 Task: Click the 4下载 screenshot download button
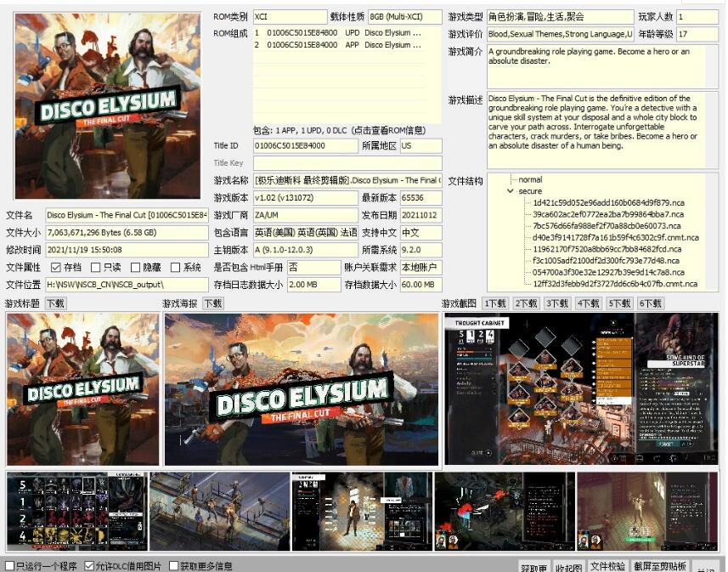(588, 303)
